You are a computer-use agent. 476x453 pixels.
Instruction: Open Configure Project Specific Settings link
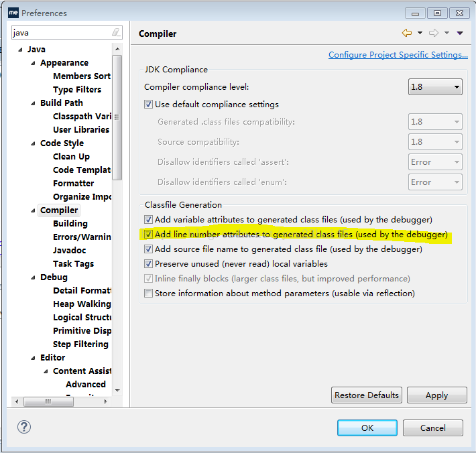(398, 55)
